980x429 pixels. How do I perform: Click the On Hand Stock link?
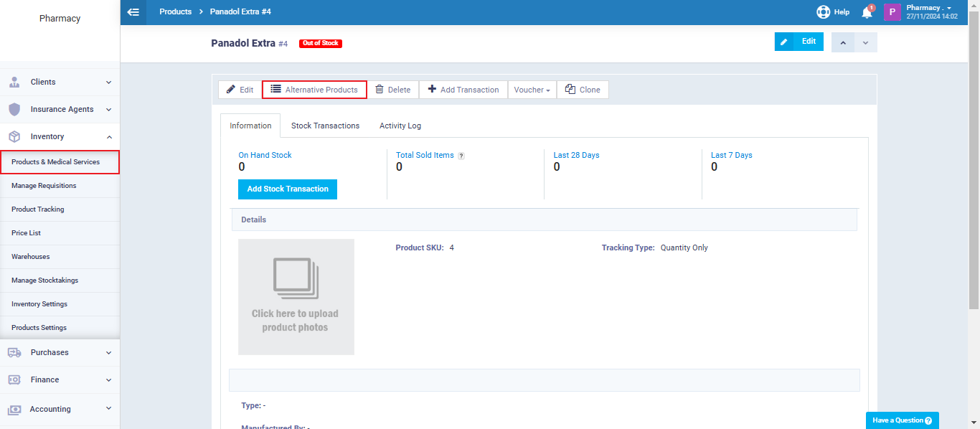coord(265,155)
